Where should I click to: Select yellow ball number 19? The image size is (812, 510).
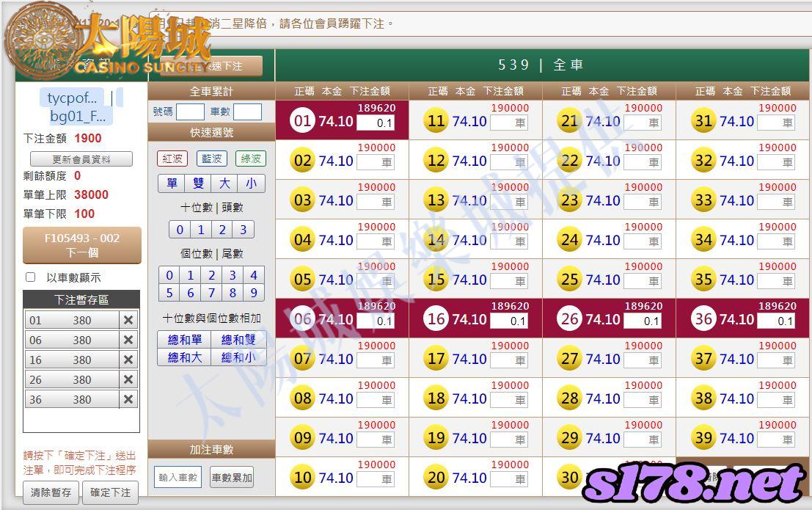[x=436, y=438]
